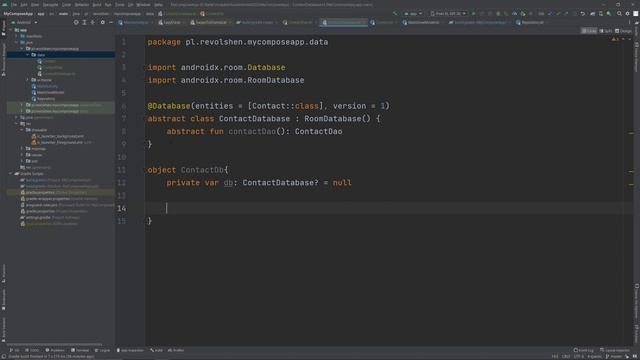The image size is (640, 360).
Task: Click the Undo arrow icon in toolbar
Action: click(582, 13)
